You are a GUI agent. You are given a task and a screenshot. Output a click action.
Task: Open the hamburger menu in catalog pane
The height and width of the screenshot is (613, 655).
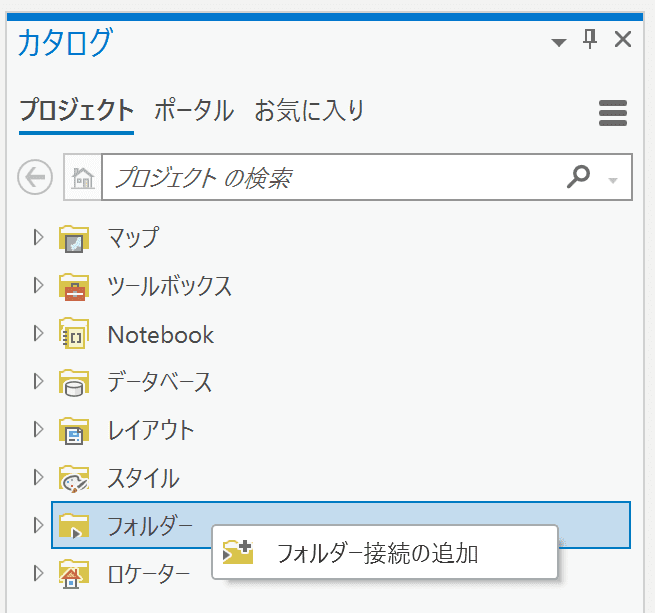pyautogui.click(x=613, y=113)
